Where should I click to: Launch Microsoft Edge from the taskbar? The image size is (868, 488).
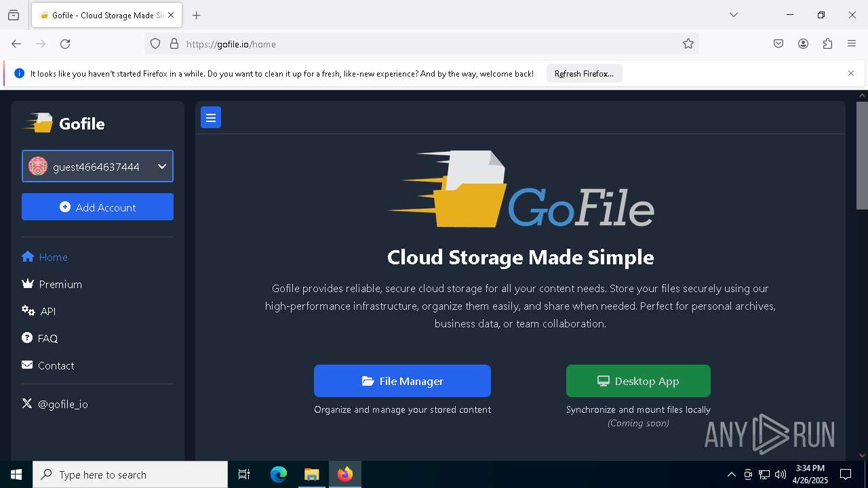pyautogui.click(x=279, y=474)
